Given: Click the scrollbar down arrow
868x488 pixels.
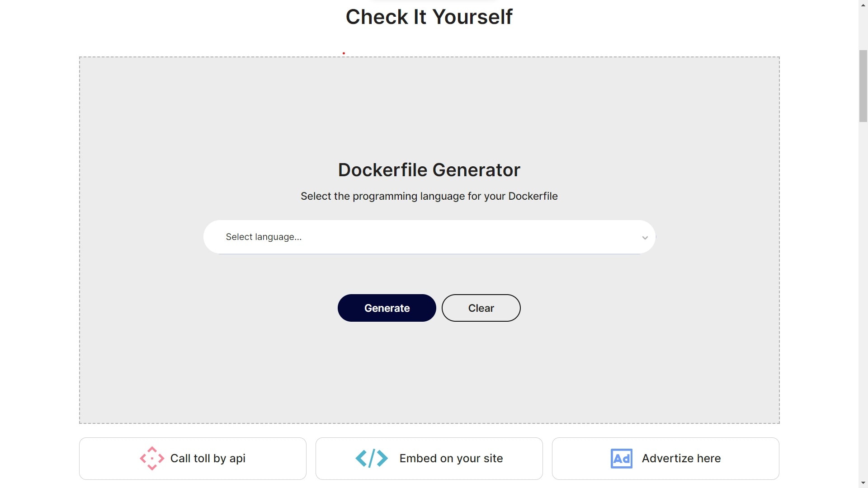Looking at the screenshot, I should [x=863, y=483].
